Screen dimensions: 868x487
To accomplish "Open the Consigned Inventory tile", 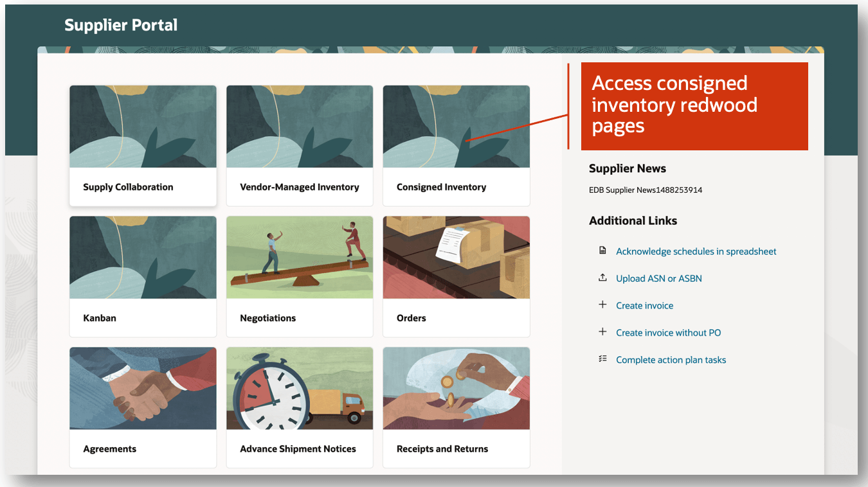I will (x=456, y=145).
